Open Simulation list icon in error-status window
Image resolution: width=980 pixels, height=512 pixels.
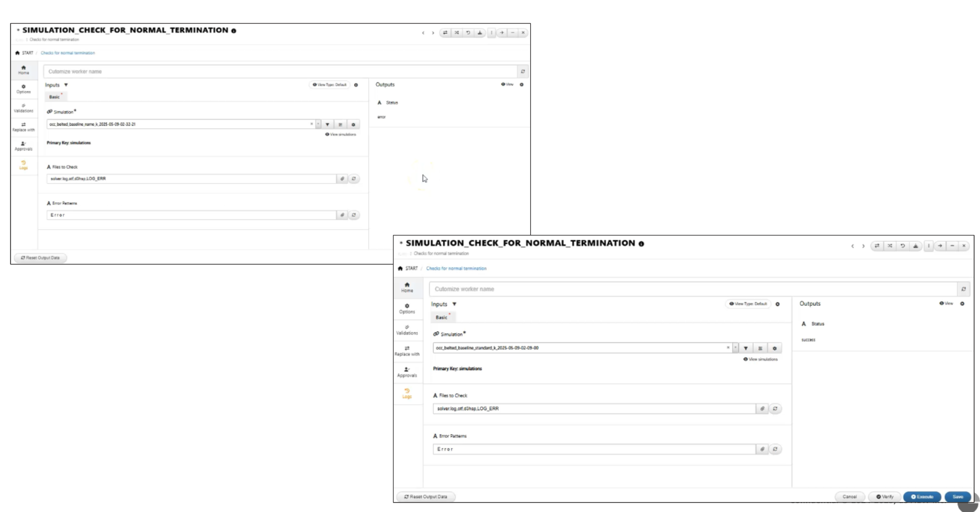coord(340,125)
